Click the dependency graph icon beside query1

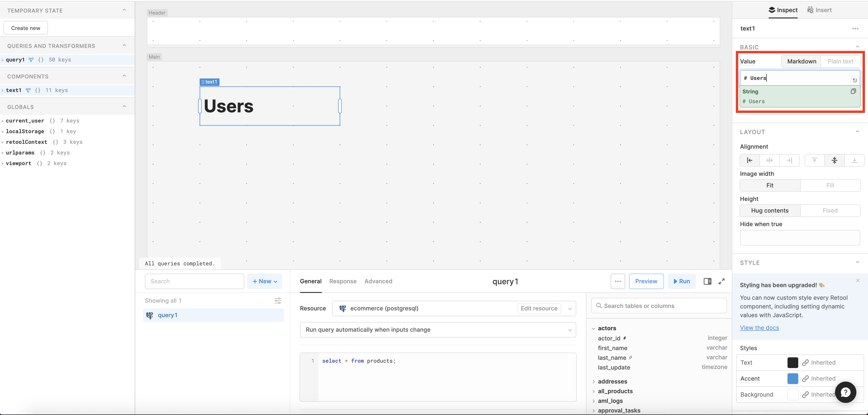pyautogui.click(x=31, y=60)
